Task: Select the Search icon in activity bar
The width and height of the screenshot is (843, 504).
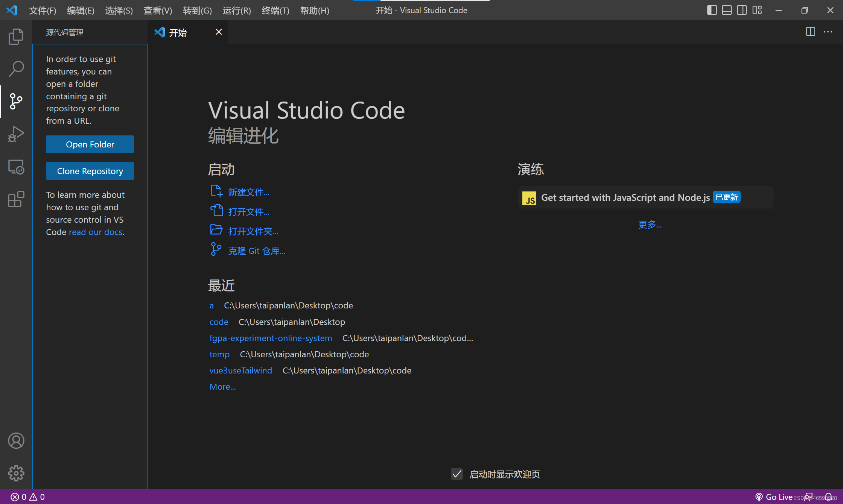Action: [x=16, y=69]
